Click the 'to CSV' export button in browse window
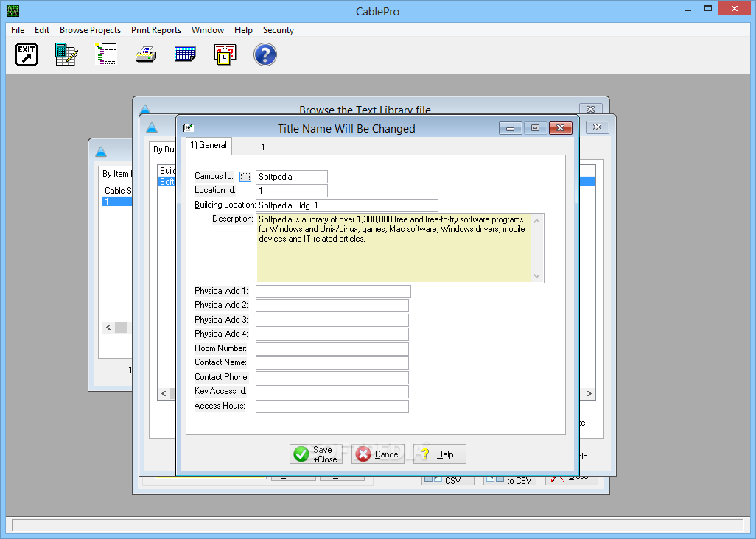Screen dimensions: 756x539 [510, 480]
